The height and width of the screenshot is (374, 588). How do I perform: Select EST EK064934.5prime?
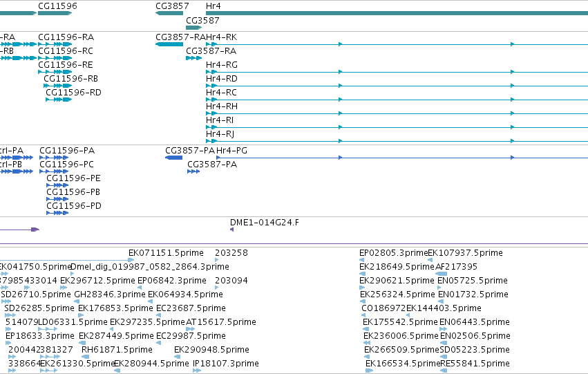pyautogui.click(x=186, y=295)
